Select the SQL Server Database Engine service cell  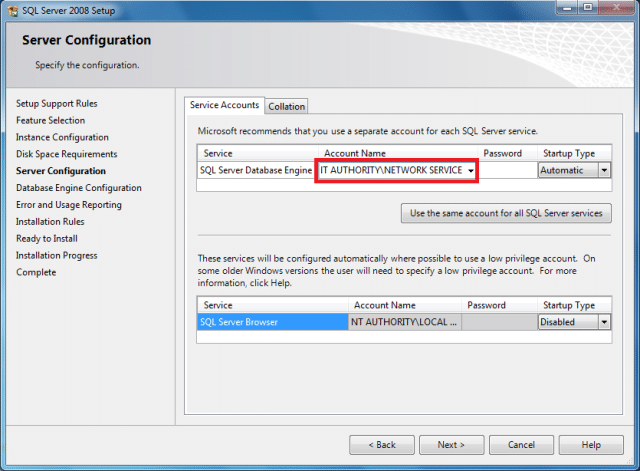256,170
